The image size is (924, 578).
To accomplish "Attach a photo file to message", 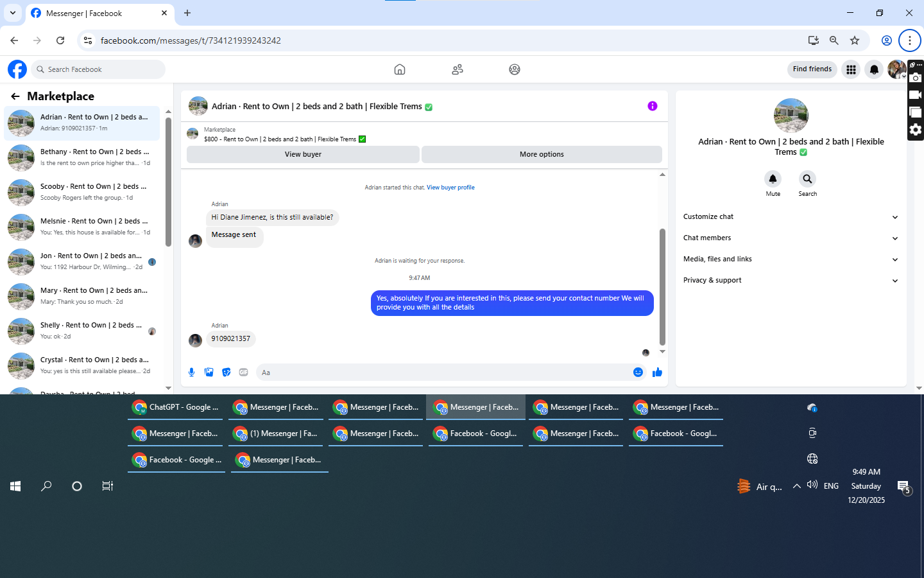I will click(209, 372).
